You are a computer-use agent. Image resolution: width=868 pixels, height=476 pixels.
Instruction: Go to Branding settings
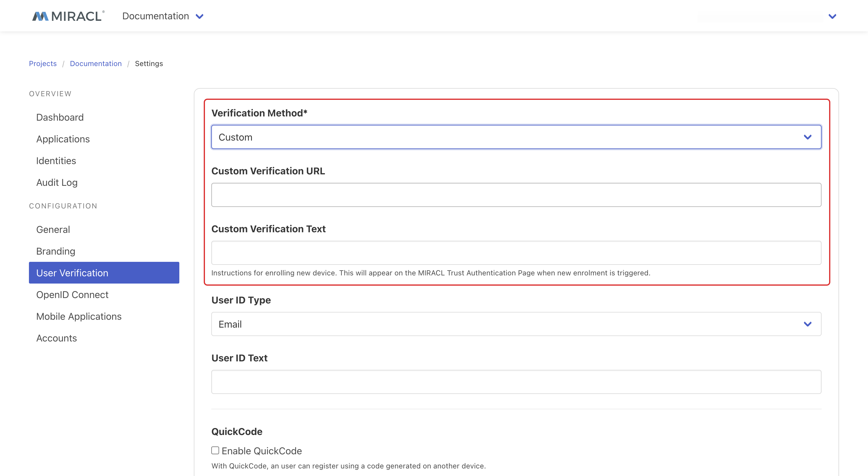point(55,251)
